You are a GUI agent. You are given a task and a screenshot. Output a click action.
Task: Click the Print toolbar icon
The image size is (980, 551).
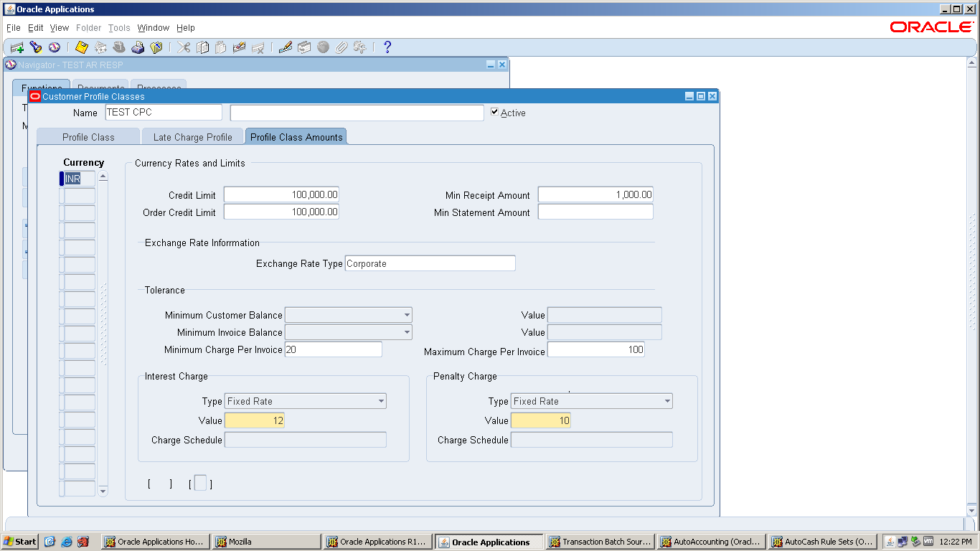tap(138, 47)
